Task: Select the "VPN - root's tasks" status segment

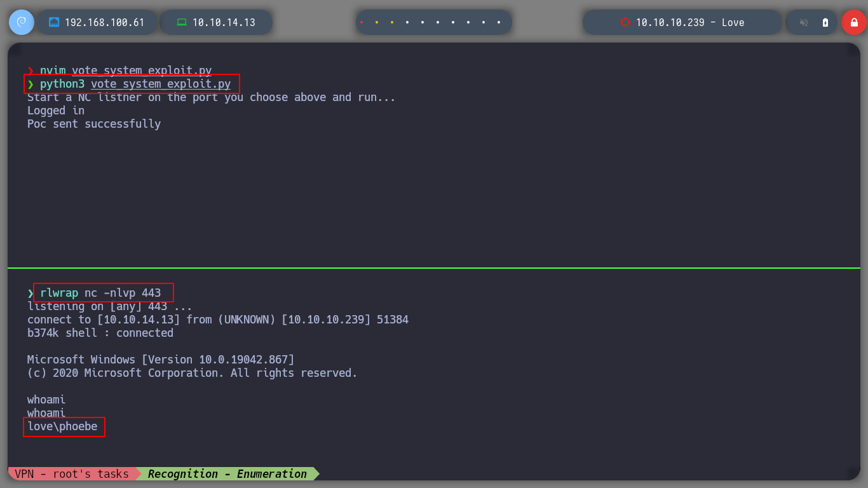Action: (x=72, y=473)
